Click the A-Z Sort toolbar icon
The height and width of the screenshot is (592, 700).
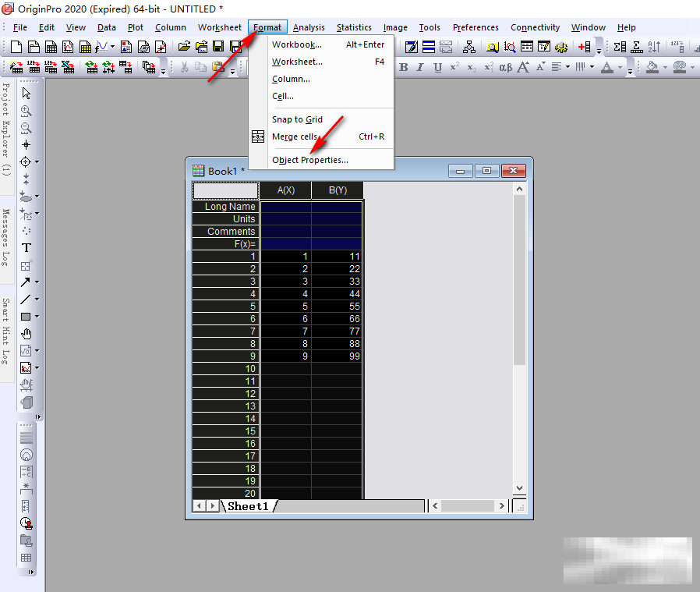click(x=654, y=47)
